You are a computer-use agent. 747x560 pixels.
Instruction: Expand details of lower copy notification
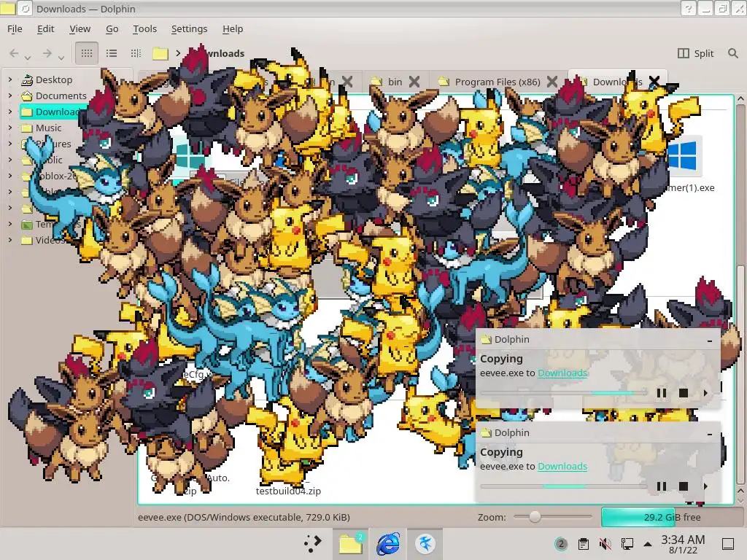pos(705,486)
